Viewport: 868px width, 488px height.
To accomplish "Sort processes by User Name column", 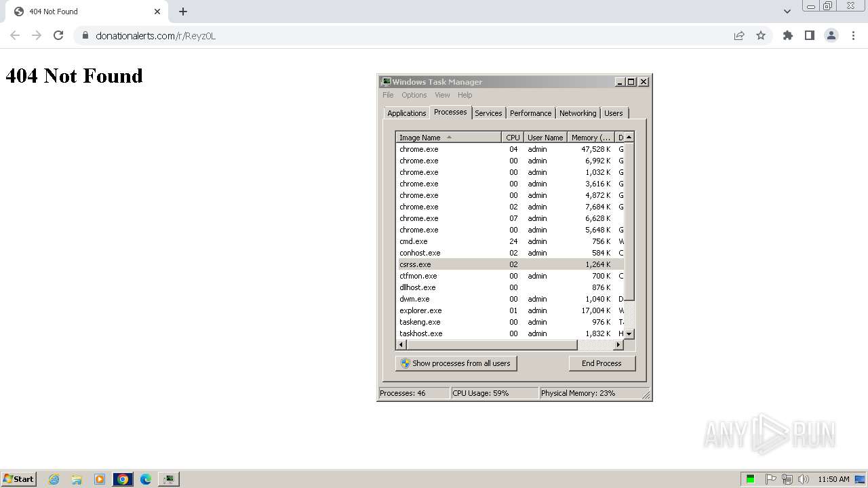I will pyautogui.click(x=545, y=138).
